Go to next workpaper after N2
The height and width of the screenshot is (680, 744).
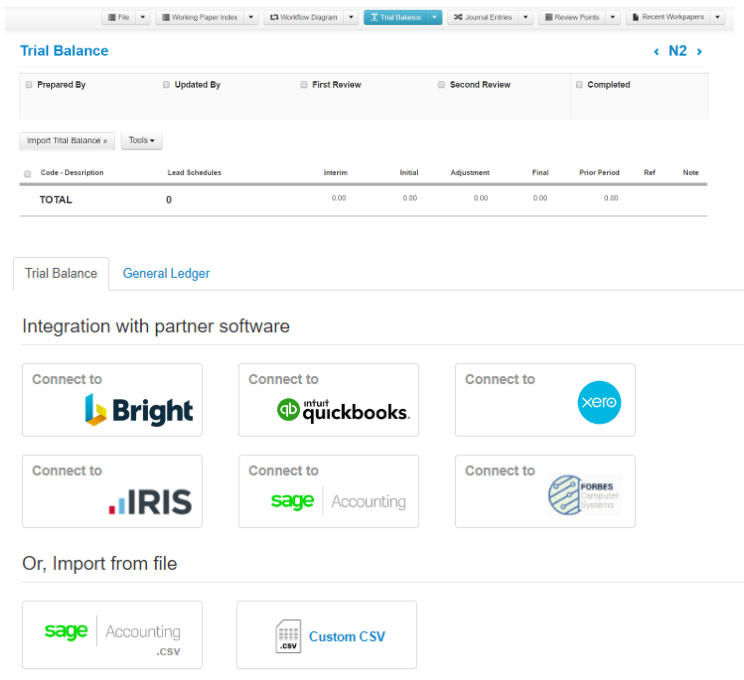pos(699,51)
